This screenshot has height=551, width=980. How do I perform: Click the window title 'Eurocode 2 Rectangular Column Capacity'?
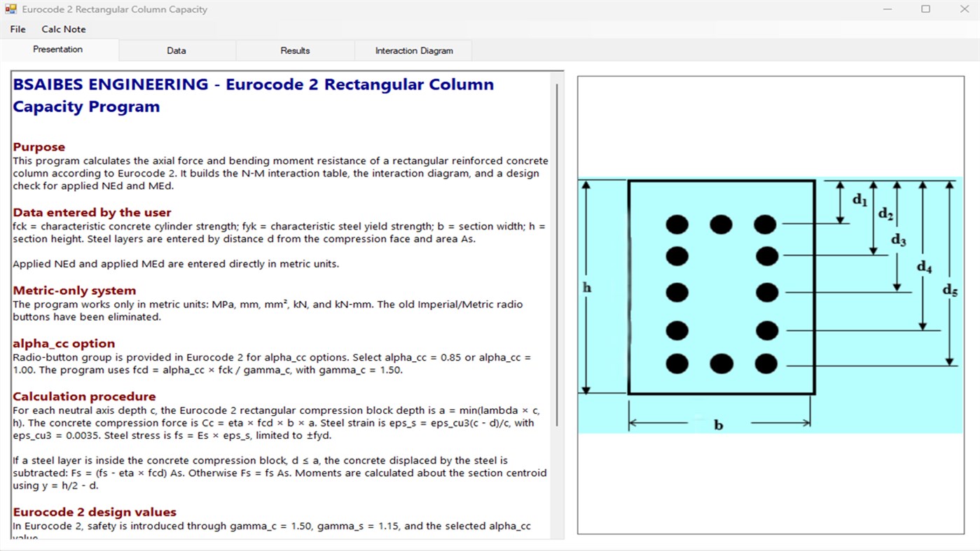click(x=114, y=10)
